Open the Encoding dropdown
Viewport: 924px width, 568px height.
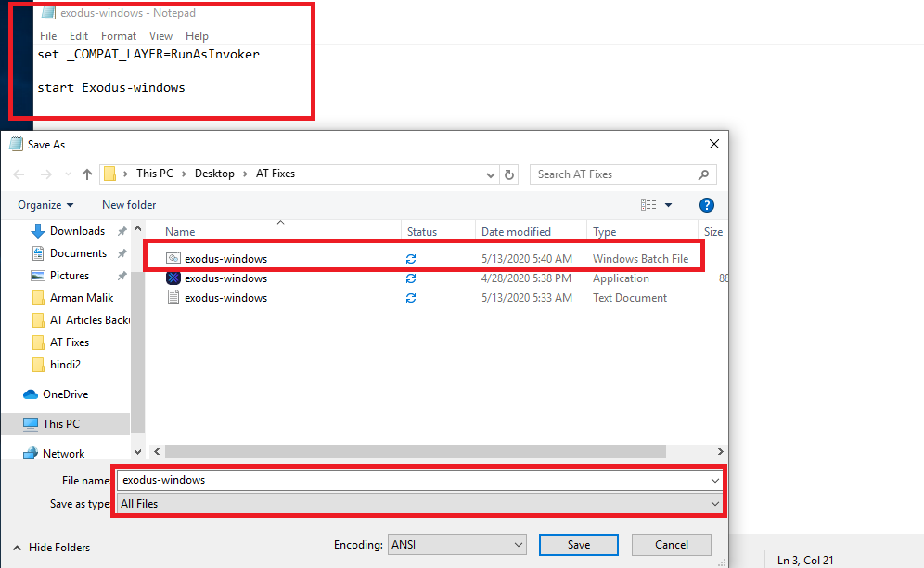pos(456,545)
